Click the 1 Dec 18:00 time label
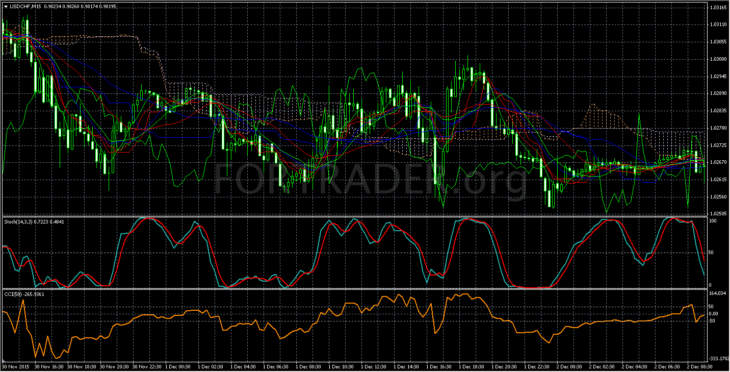This screenshot has height=372, width=730. click(x=473, y=367)
